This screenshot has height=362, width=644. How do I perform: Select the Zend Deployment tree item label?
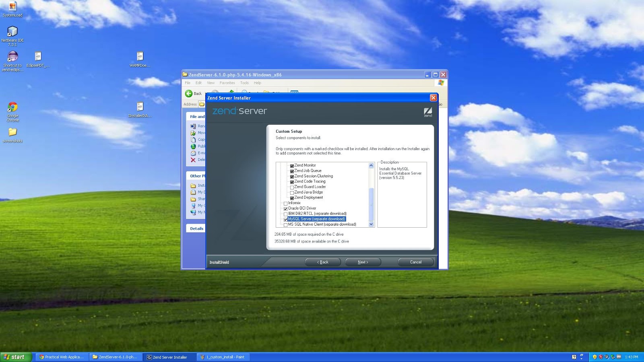point(308,197)
